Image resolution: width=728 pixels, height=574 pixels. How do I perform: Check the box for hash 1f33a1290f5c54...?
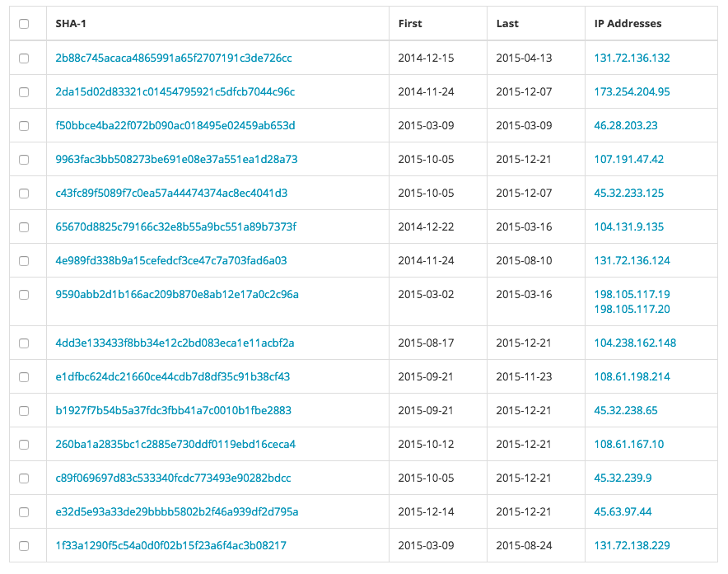tap(24, 546)
